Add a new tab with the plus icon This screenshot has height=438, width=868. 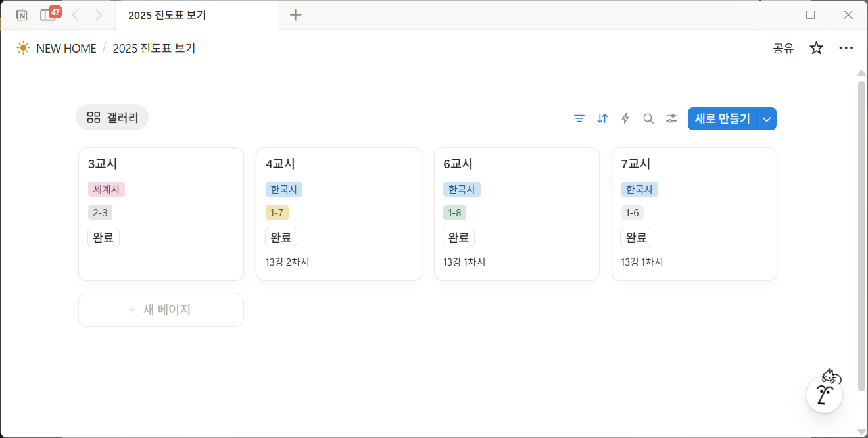296,14
